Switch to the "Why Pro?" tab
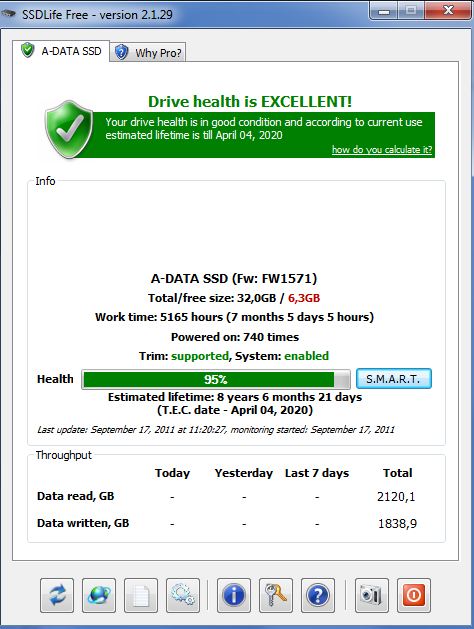Screen dimensions: 474x629 coord(148,53)
